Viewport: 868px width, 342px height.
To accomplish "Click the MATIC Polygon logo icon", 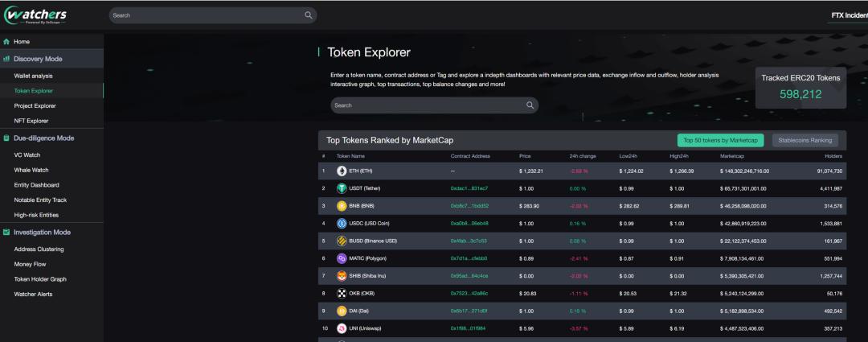I will (342, 258).
